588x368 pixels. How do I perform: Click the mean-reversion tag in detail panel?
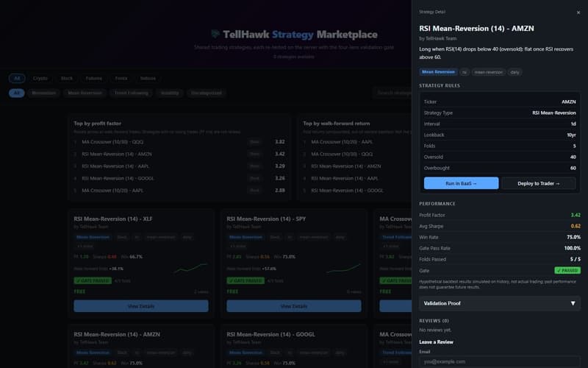(488, 72)
